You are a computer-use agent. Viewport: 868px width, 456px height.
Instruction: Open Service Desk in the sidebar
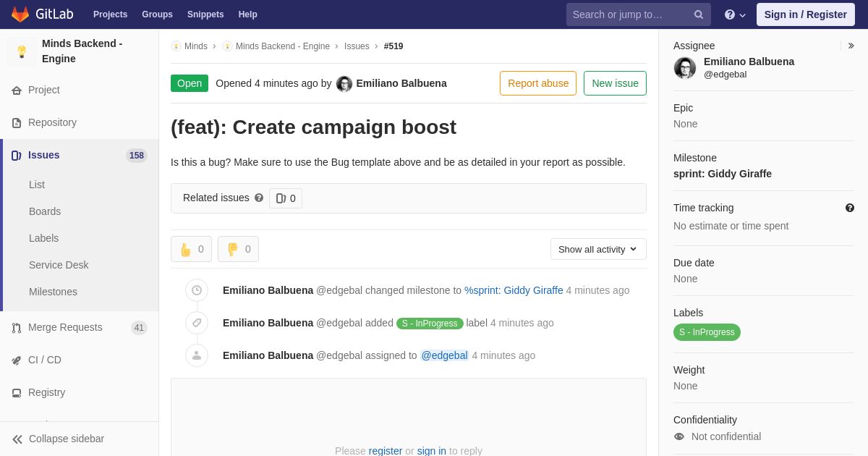tap(59, 265)
